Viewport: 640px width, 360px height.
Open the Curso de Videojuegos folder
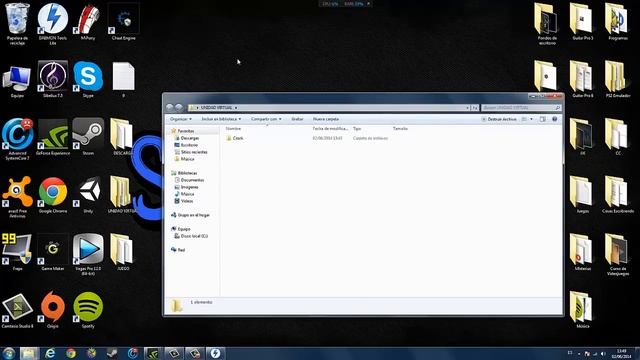(x=618, y=255)
